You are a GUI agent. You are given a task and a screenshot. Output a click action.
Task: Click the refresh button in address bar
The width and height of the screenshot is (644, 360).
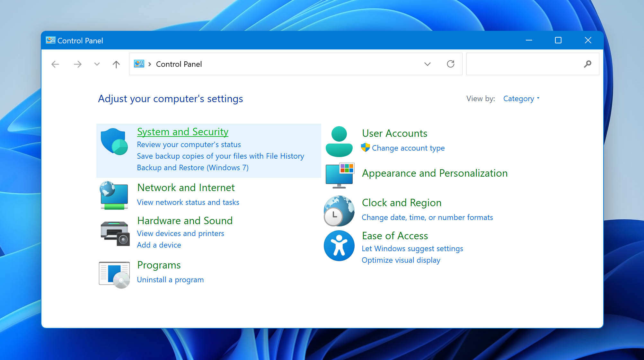tap(451, 64)
